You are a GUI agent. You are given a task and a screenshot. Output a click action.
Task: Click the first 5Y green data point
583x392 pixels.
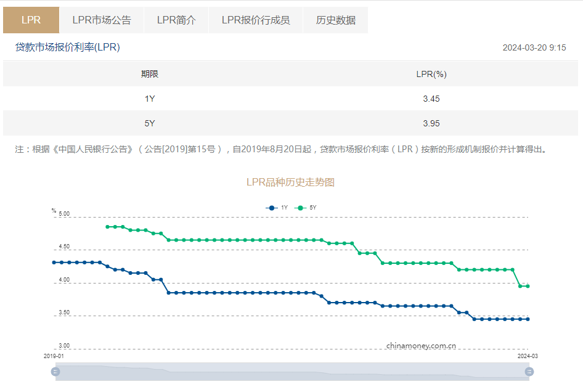tap(107, 226)
